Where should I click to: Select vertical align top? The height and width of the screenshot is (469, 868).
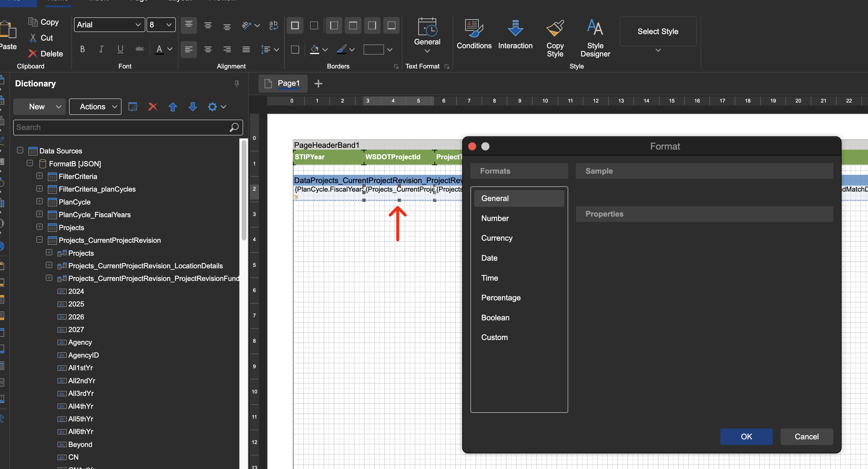coord(189,25)
